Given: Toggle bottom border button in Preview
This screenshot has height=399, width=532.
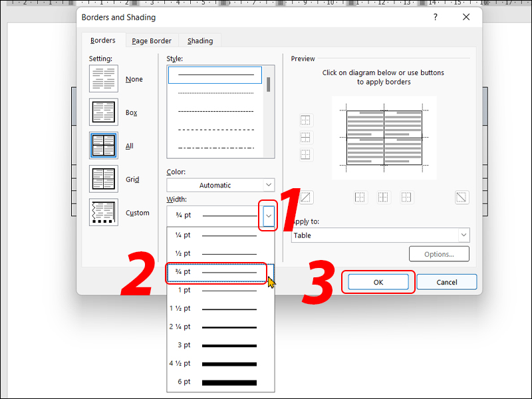Looking at the screenshot, I should [x=305, y=154].
